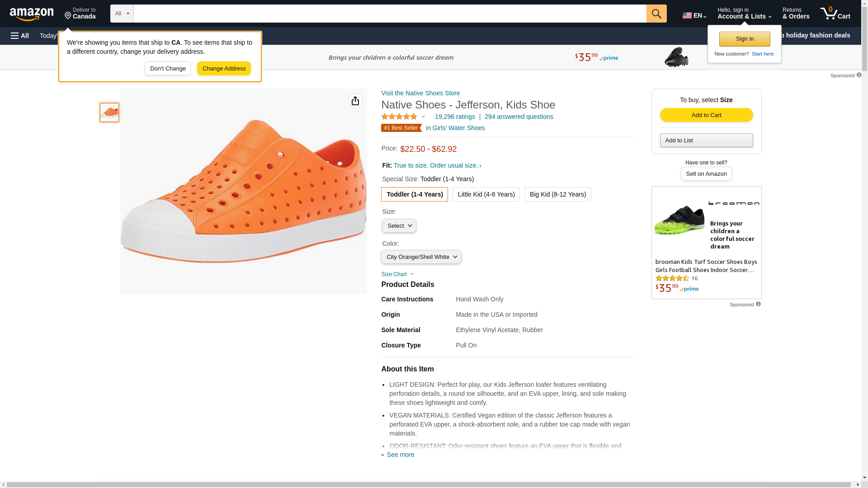Screen dimensions: 868x488
Task: Open the Size Select dropdown
Action: [399, 226]
